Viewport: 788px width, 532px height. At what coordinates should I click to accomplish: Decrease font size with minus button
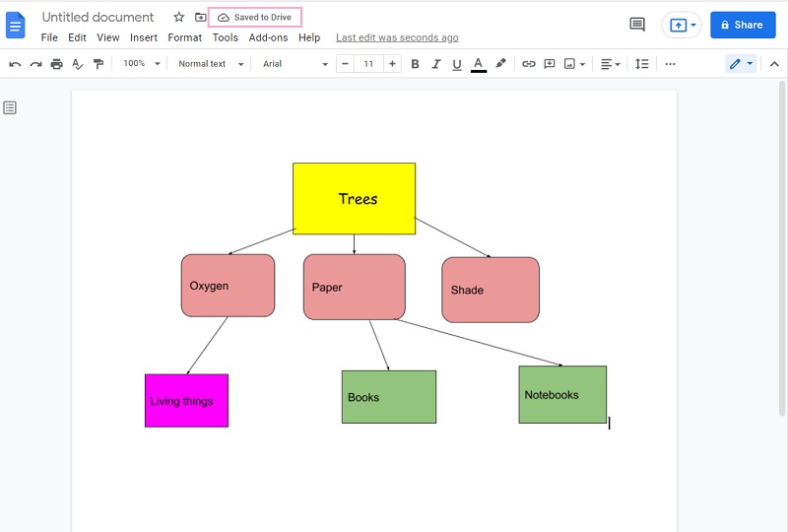346,64
